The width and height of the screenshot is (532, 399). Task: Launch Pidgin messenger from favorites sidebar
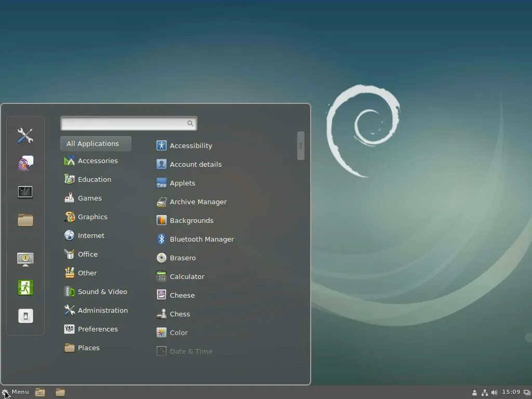click(x=25, y=163)
